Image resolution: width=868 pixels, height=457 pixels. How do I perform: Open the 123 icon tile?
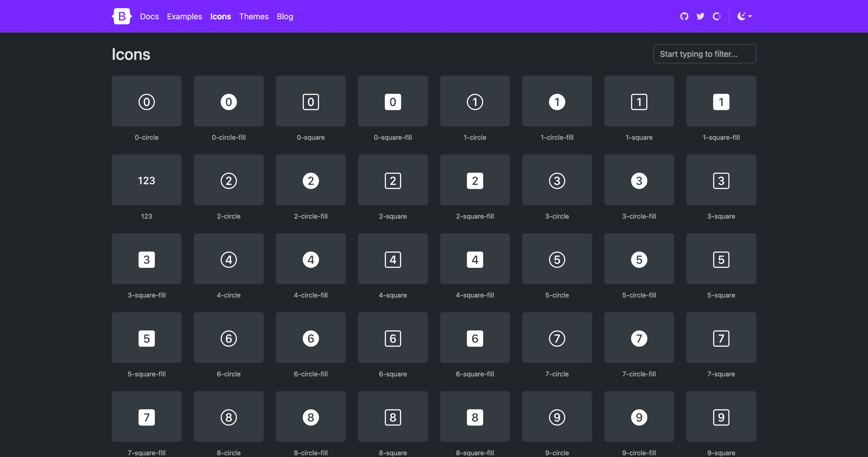pyautogui.click(x=146, y=180)
